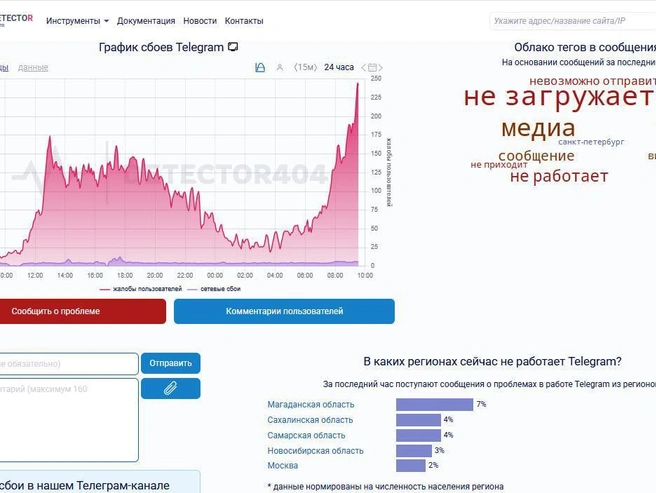Click the Москва 2% bar
Image resolution: width=656 pixels, height=493 pixels.
pos(411,465)
